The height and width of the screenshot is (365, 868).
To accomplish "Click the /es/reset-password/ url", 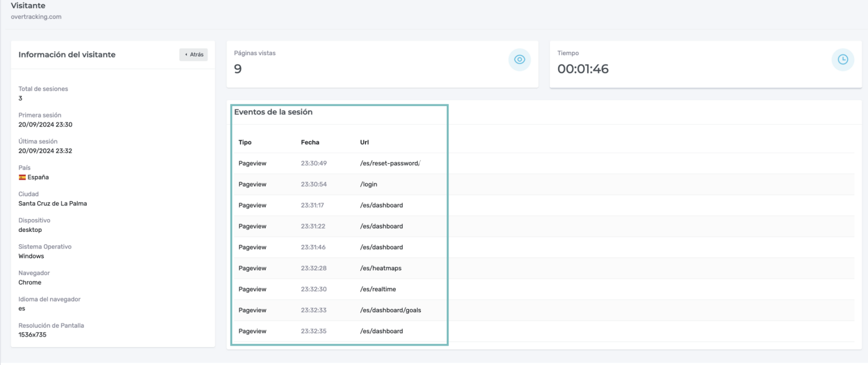I will pyautogui.click(x=390, y=163).
